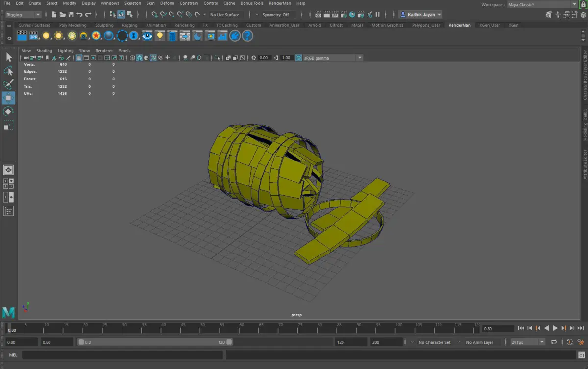Open the sRGB gamma view transform dropdown

tap(333, 58)
